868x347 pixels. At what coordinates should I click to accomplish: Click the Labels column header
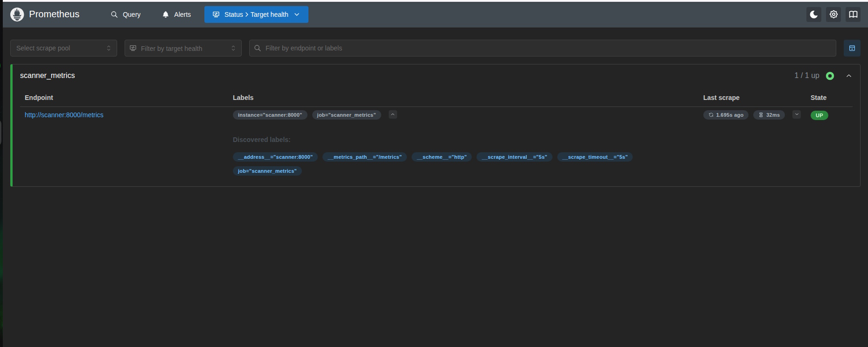click(x=243, y=98)
